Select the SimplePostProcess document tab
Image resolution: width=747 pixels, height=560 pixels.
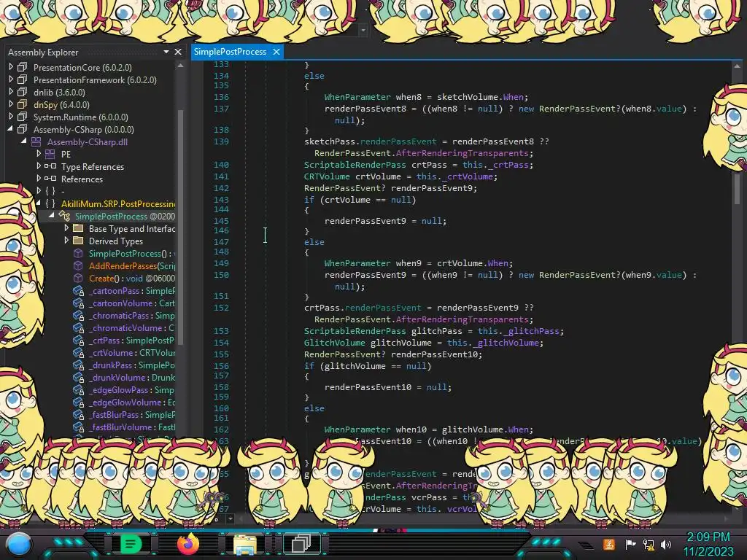[x=230, y=52]
